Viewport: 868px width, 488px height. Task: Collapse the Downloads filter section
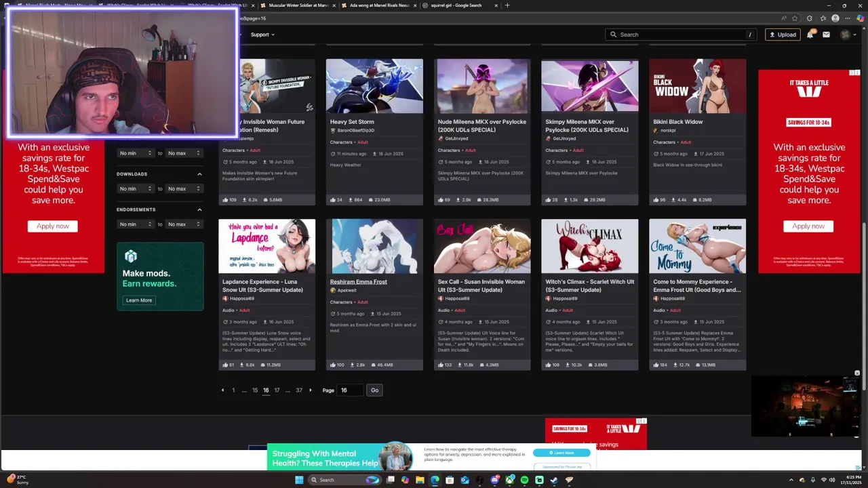tap(199, 174)
